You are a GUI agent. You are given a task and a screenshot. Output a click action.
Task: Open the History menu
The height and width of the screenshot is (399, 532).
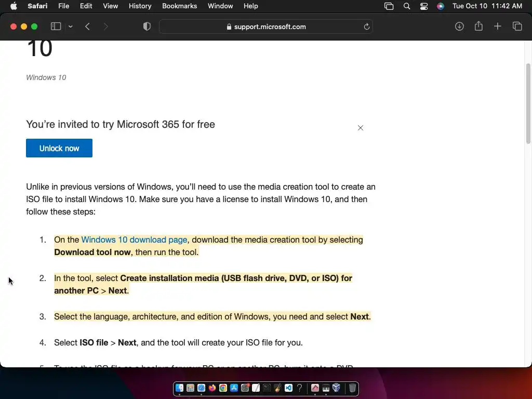140,6
